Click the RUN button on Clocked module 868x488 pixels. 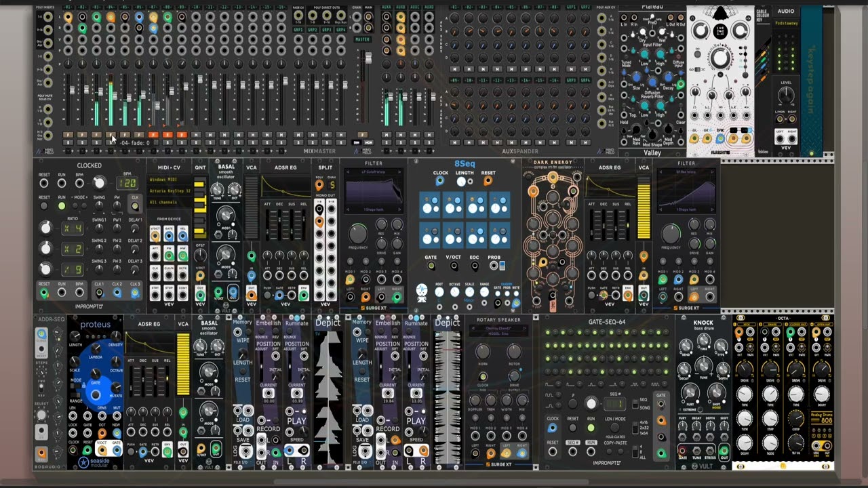(62, 205)
